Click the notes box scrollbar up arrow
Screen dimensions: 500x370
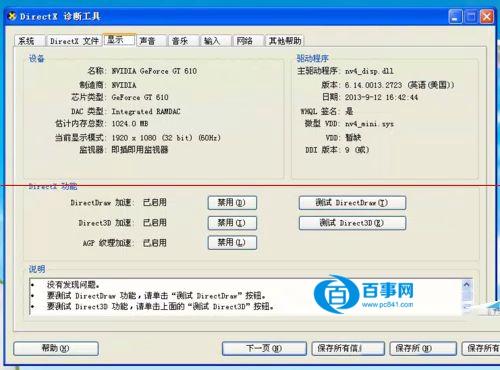(467, 284)
